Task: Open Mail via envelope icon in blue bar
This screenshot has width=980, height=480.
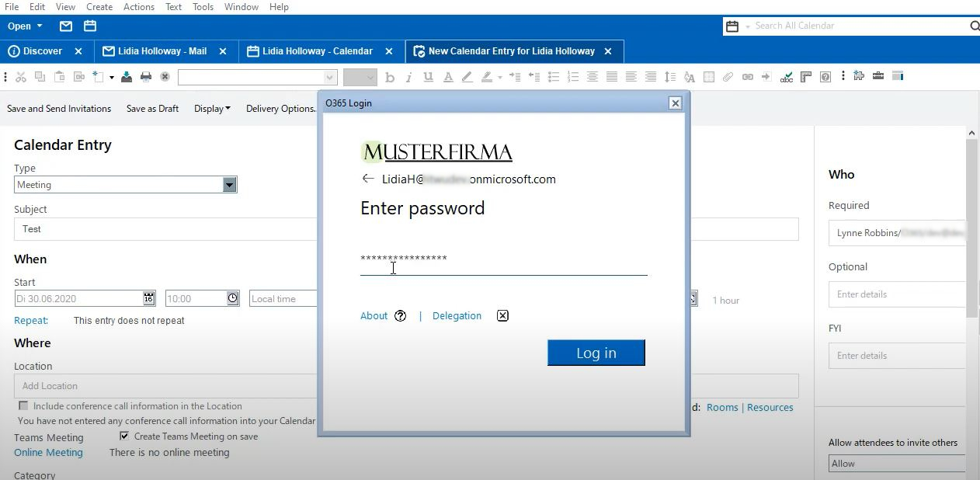Action: pos(66,26)
